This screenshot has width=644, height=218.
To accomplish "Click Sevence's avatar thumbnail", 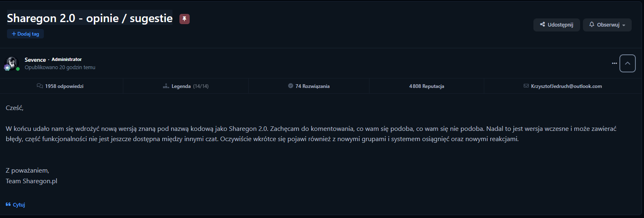I will coord(12,63).
